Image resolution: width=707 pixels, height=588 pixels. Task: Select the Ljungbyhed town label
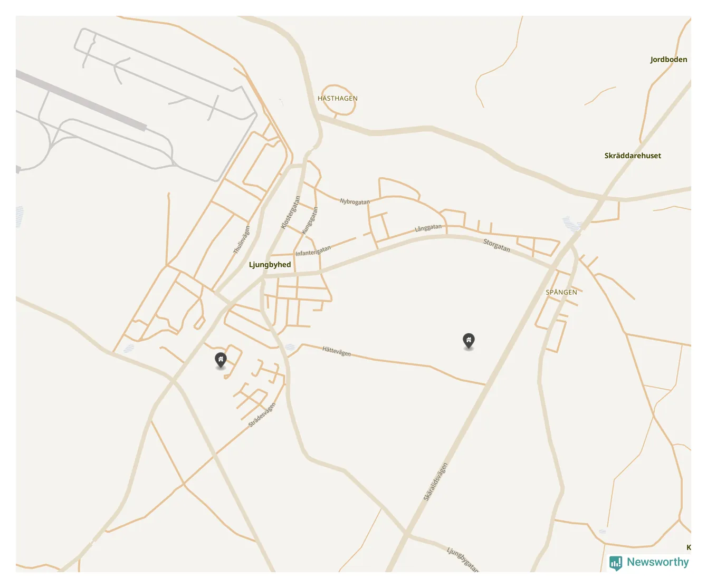(x=270, y=265)
